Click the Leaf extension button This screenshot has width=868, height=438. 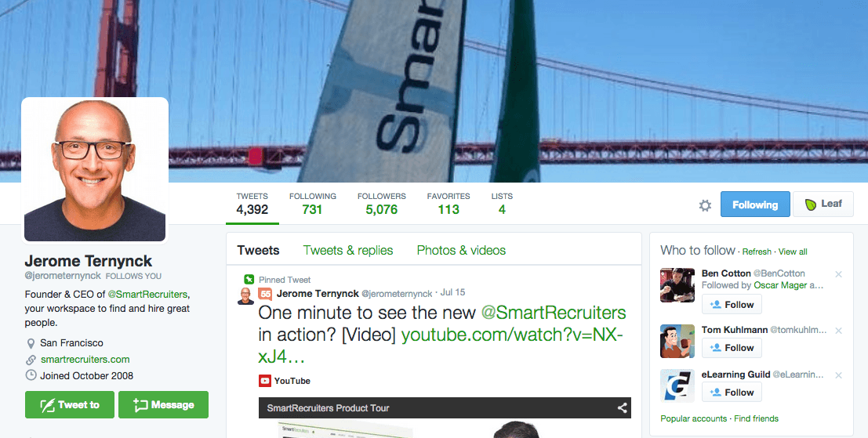(823, 204)
